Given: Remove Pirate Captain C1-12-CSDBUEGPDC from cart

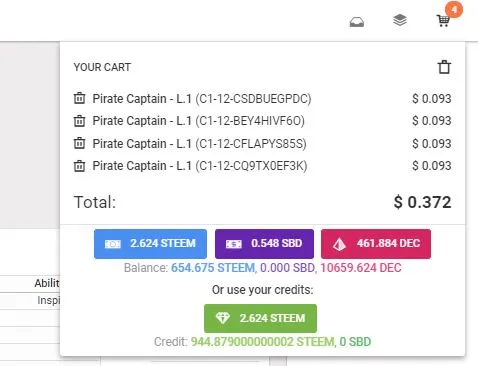Looking at the screenshot, I should coord(79,98).
